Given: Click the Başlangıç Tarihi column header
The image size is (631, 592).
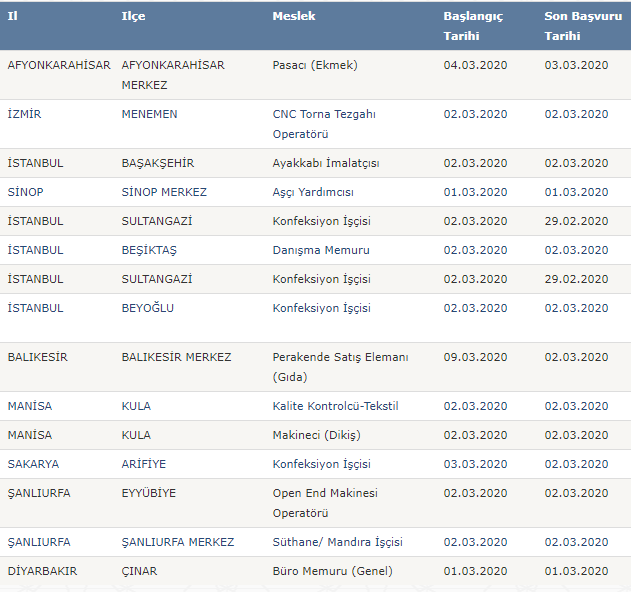Looking at the screenshot, I should pyautogui.click(x=473, y=26).
